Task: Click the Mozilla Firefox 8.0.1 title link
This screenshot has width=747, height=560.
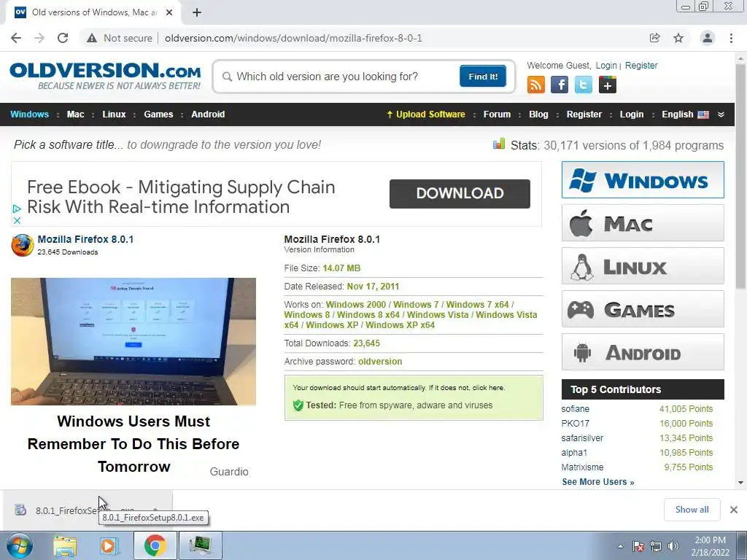Action: [85, 239]
